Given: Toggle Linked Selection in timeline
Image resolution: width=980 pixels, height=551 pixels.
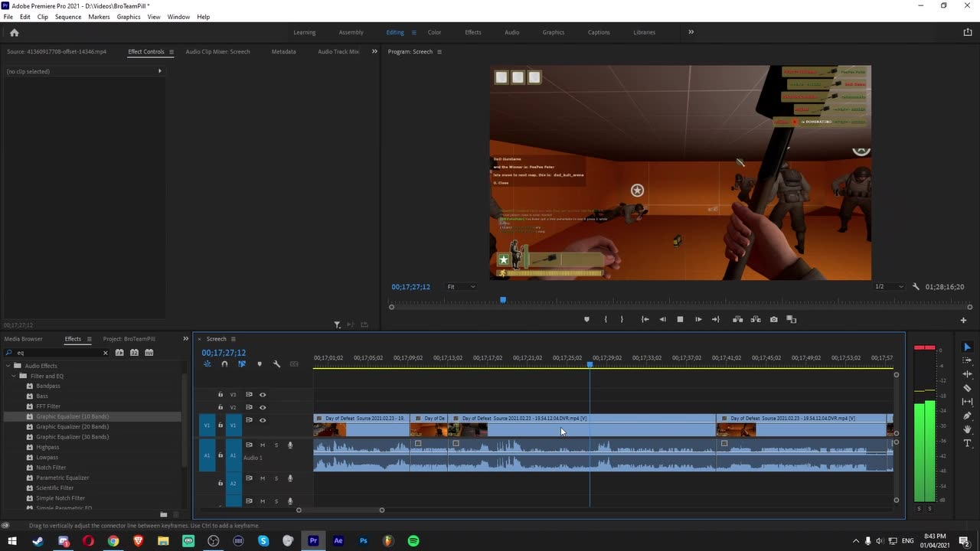Looking at the screenshot, I should click(242, 364).
